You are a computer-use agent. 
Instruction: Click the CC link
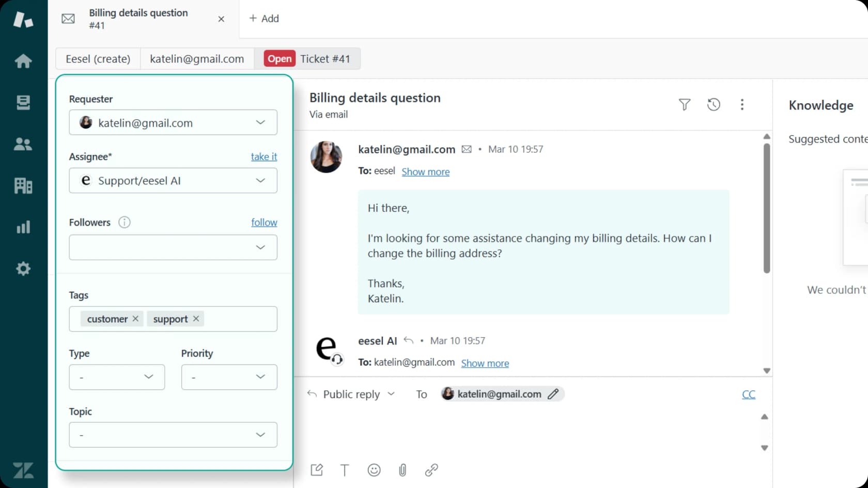pos(749,395)
